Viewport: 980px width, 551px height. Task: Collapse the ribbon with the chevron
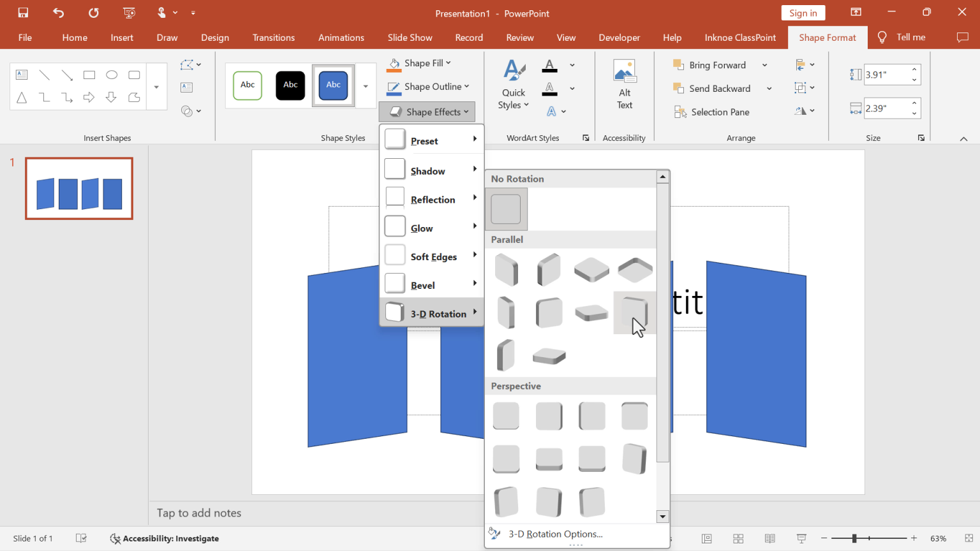(963, 138)
